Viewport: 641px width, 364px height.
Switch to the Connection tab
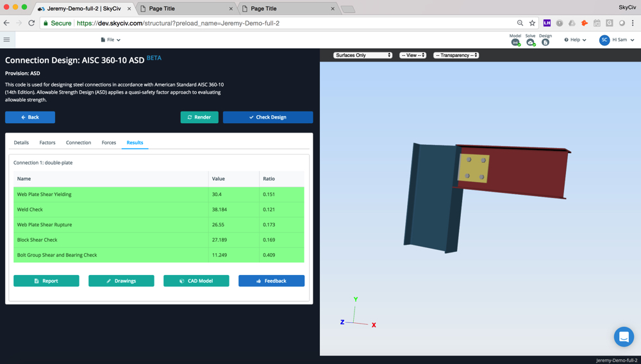coord(78,142)
